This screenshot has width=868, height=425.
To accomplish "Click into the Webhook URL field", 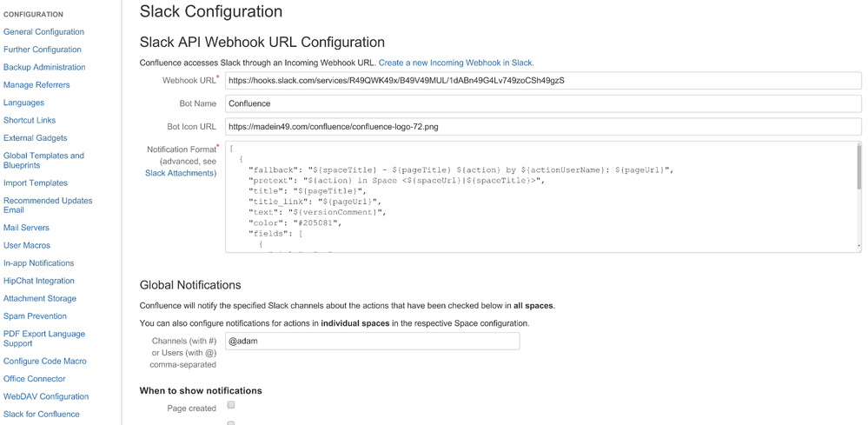I will 543,80.
